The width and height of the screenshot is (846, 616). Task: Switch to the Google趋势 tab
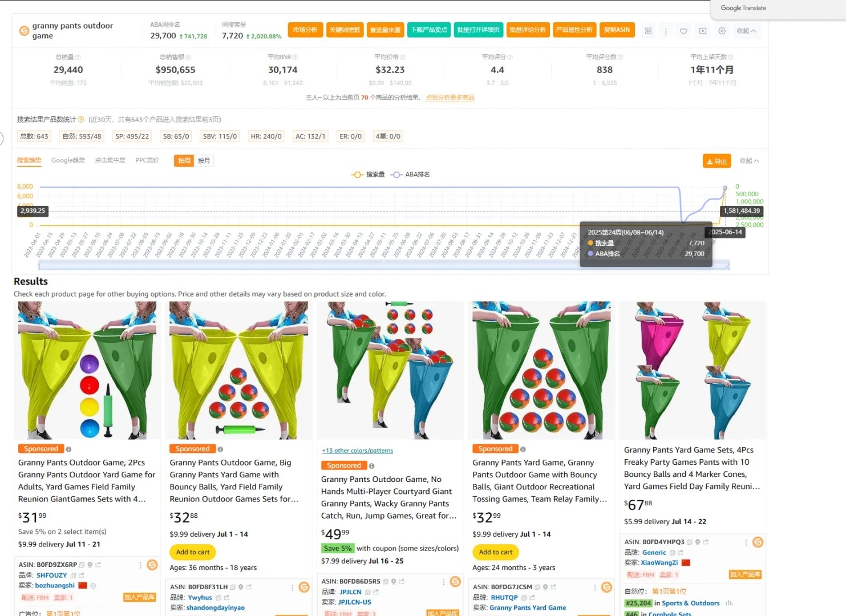point(68,160)
